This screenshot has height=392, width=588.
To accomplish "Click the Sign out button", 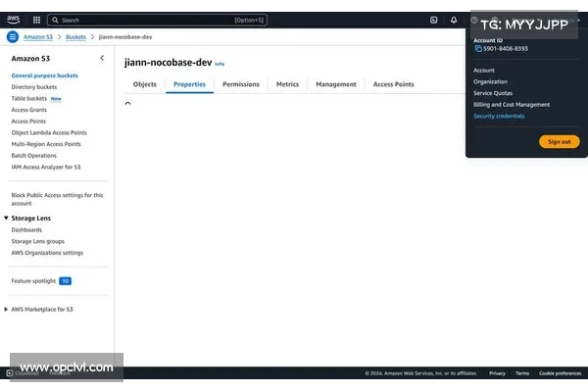I will pyautogui.click(x=560, y=142).
